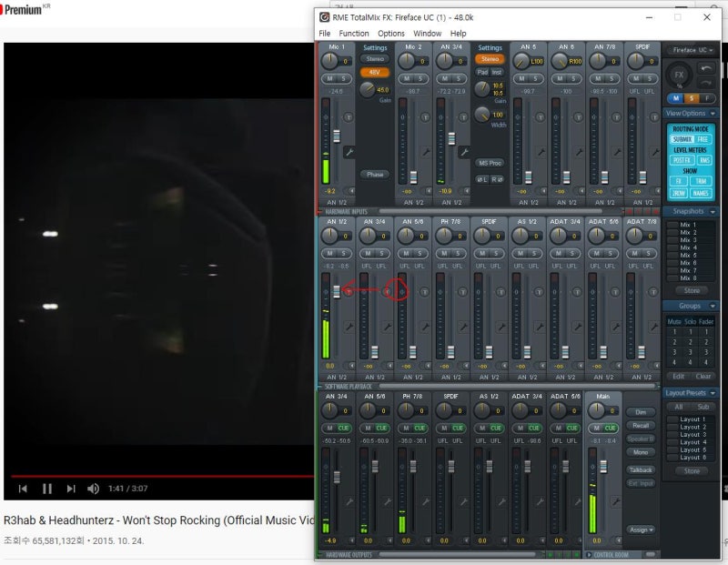Click pan knob of Mic 1 channel
Image resolution: width=728 pixels, height=565 pixels.
coord(329,61)
